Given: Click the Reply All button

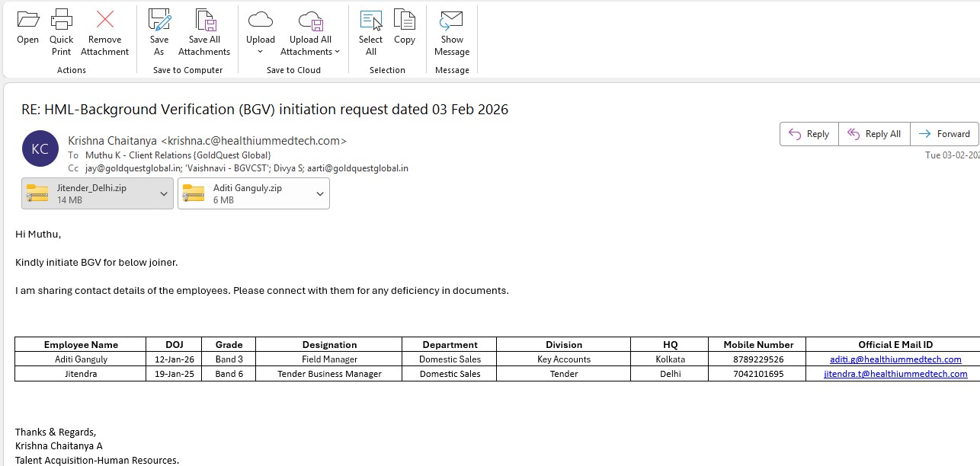Looking at the screenshot, I should [874, 134].
